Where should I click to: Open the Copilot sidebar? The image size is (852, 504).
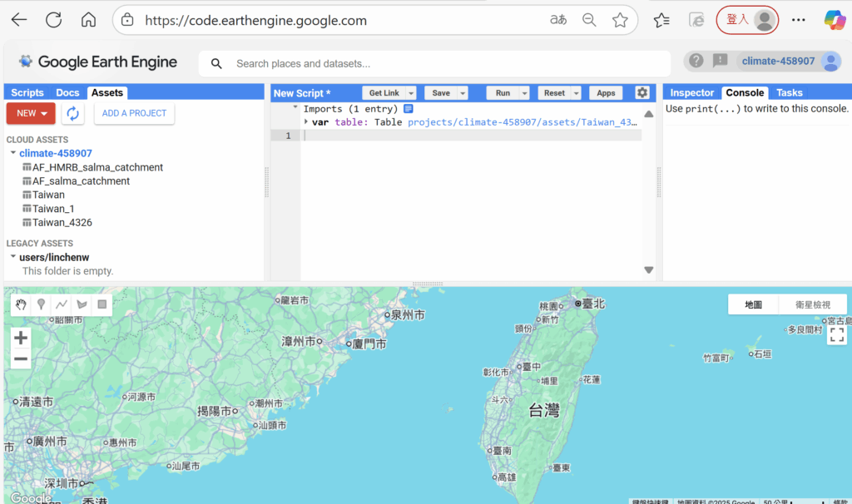tap(834, 20)
